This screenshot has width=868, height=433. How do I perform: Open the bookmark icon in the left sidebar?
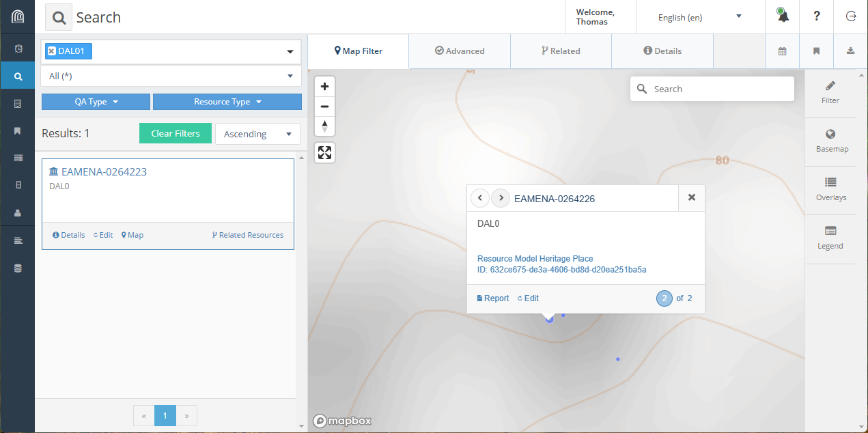18,130
